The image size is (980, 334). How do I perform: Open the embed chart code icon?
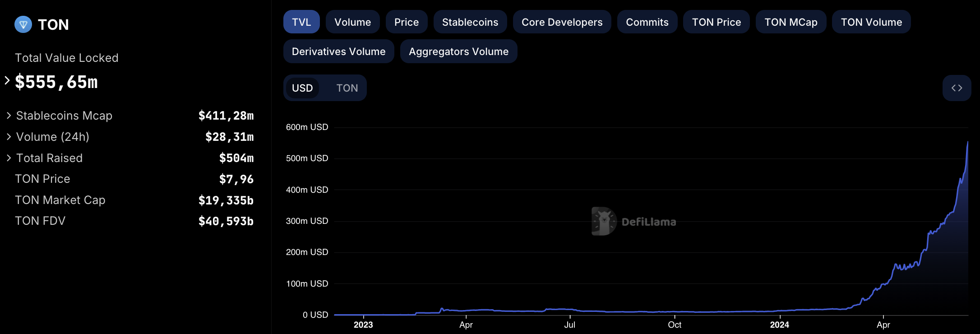coord(957,88)
